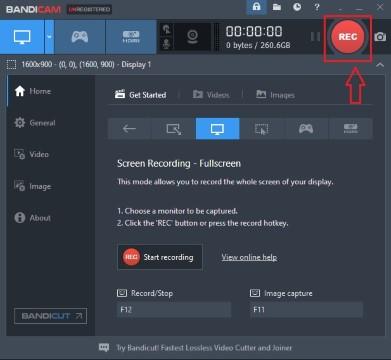Click the Image capture keyboard icon
The image size is (391, 360).
(x=255, y=293)
